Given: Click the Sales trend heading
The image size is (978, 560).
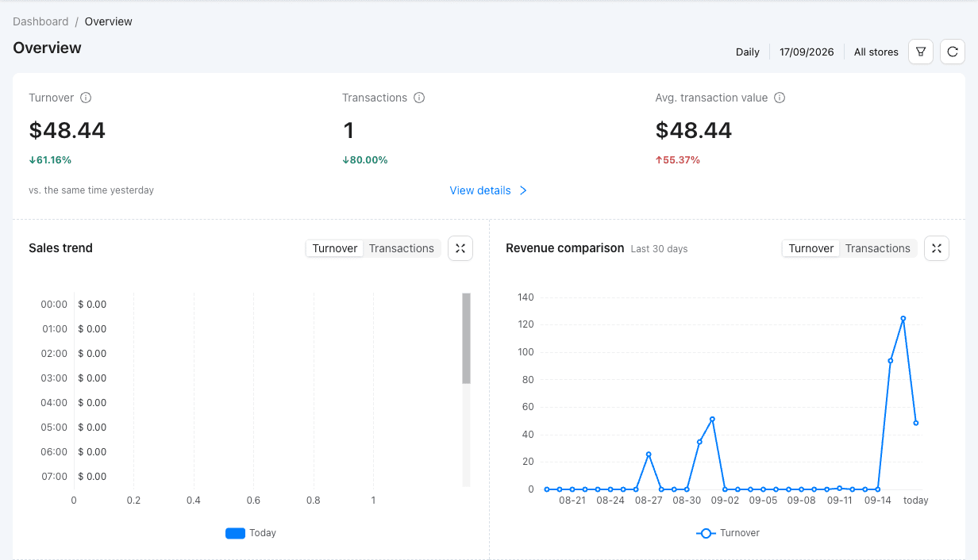Looking at the screenshot, I should pyautogui.click(x=60, y=248).
